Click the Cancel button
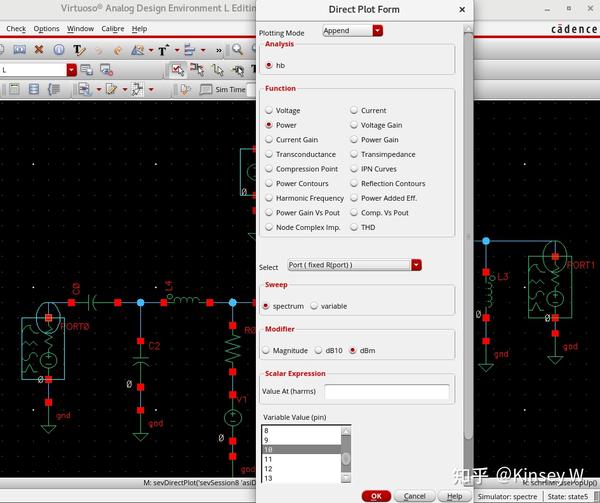Screen dimensions: 600x503 (414, 496)
